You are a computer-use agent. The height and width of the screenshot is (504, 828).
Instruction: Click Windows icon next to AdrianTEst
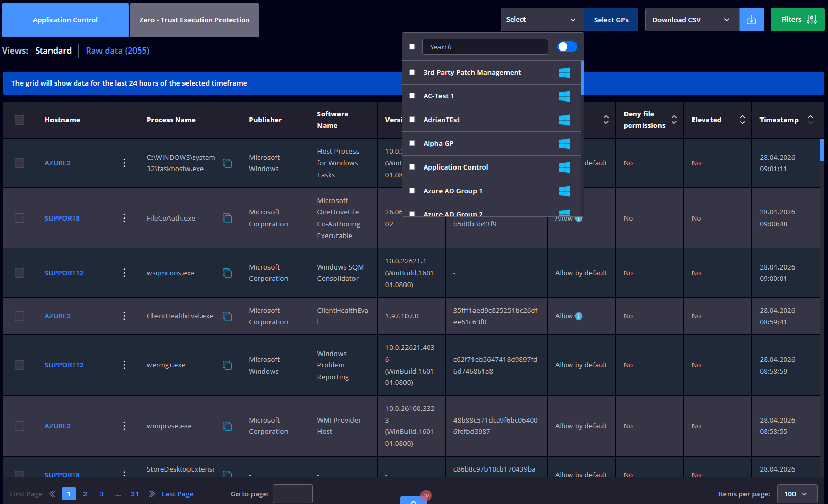coord(565,120)
